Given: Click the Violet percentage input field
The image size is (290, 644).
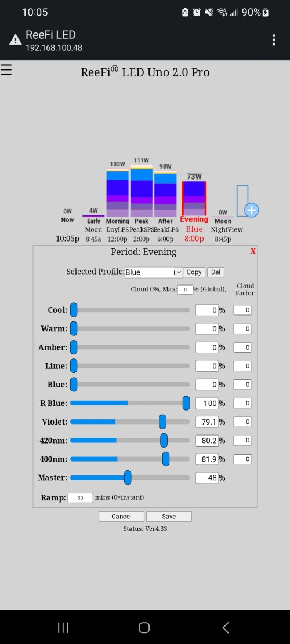Looking at the screenshot, I should coord(207,422).
